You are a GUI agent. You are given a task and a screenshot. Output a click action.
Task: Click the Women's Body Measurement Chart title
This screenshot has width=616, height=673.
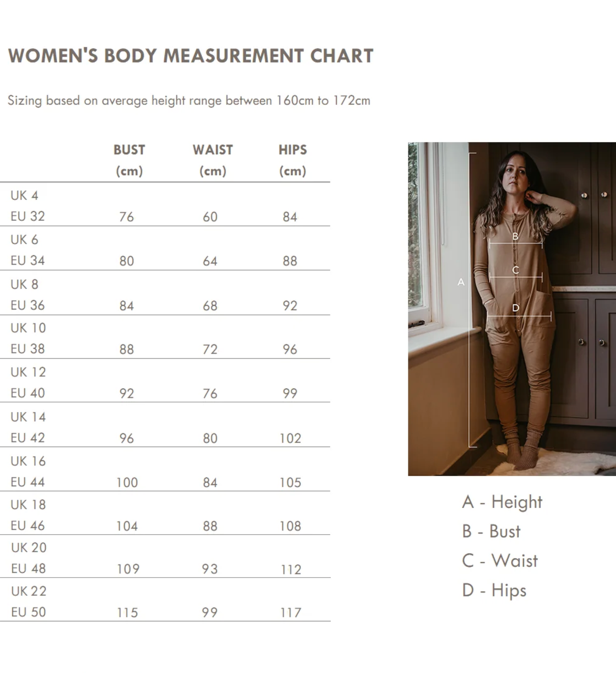coord(190,56)
